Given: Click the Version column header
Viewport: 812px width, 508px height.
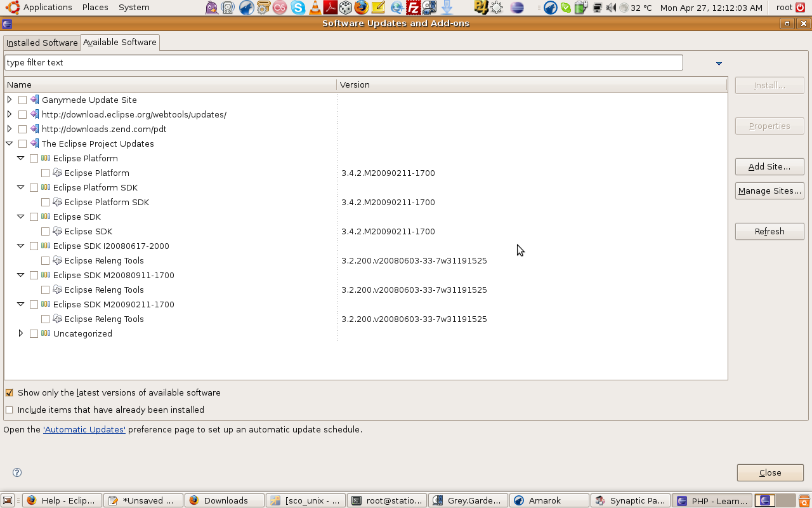Looking at the screenshot, I should 532,84.
